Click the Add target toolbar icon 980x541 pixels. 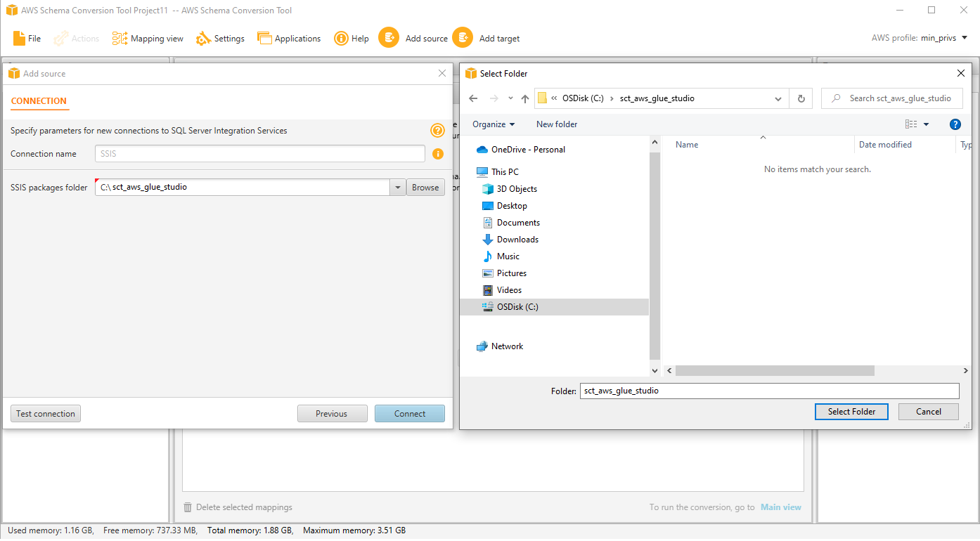[x=463, y=38]
